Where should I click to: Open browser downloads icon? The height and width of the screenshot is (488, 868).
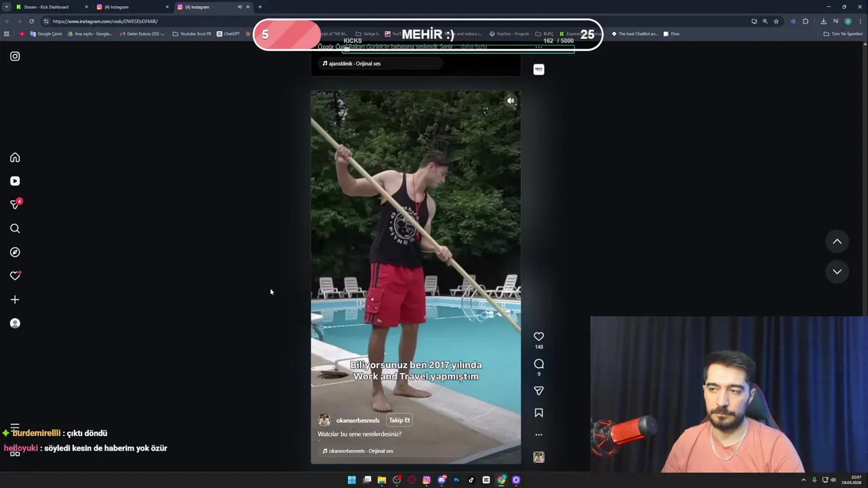[x=823, y=21]
